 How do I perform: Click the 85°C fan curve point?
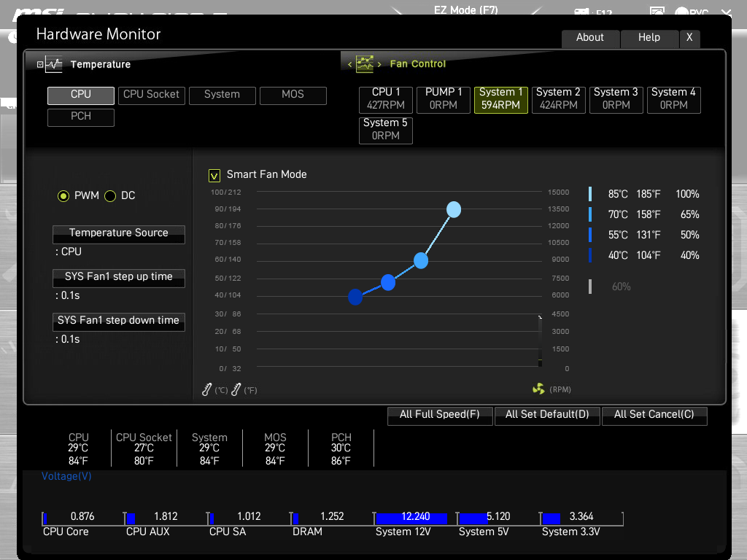point(454,209)
